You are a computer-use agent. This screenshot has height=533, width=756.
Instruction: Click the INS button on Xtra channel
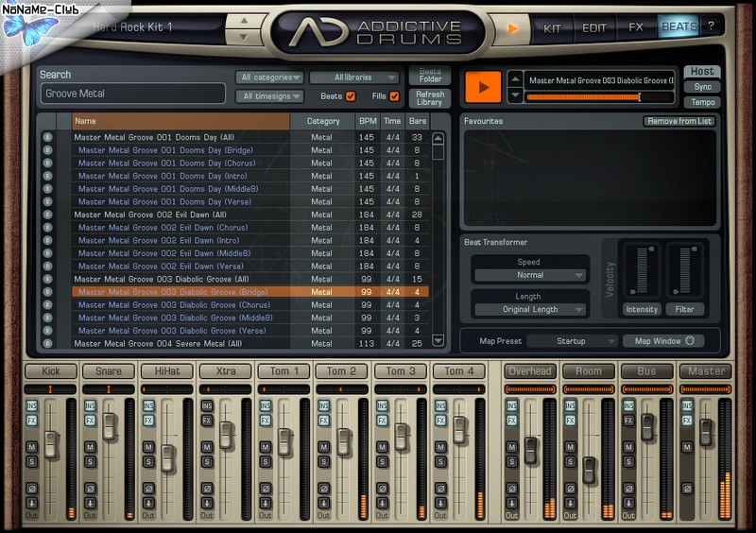point(207,405)
